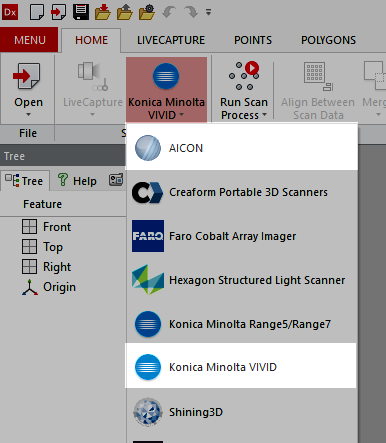Open the folder with gear settings icon
386x443 pixels.
click(147, 12)
